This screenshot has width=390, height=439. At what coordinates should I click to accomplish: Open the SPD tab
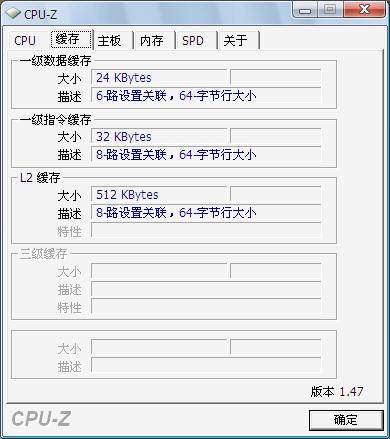click(193, 41)
